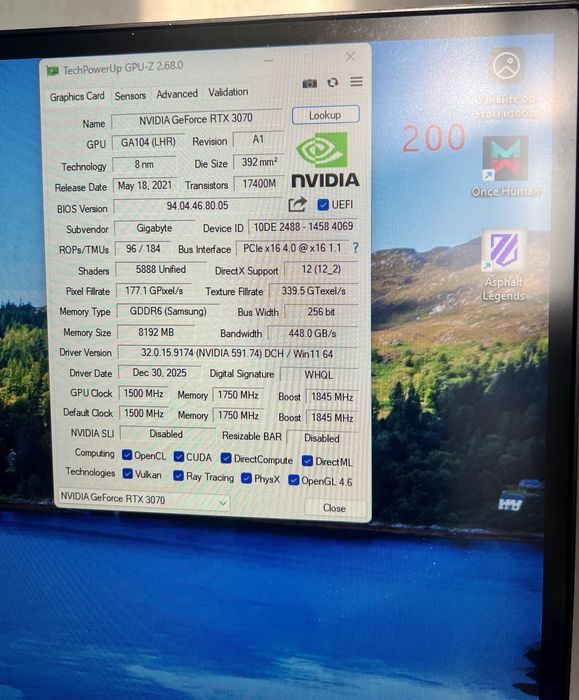Click the Revision value A1
The width and height of the screenshot is (579, 700).
click(258, 139)
